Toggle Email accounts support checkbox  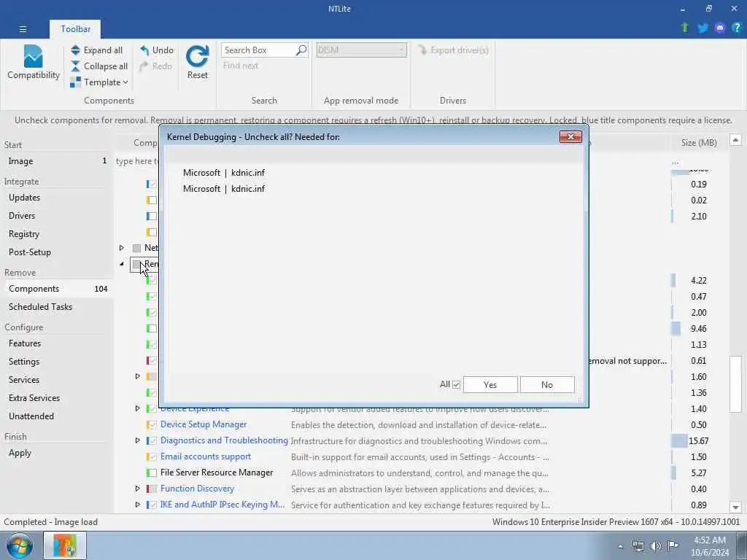(152, 456)
